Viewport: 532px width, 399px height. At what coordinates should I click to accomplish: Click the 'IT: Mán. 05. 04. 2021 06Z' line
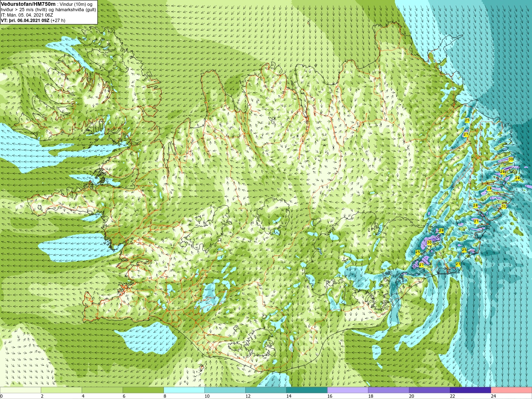[27, 15]
